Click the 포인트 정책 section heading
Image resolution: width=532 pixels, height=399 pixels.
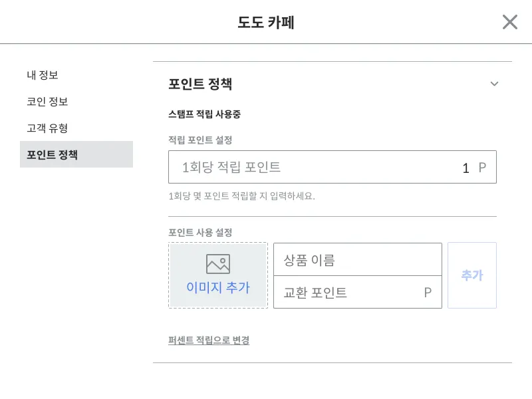click(x=200, y=84)
